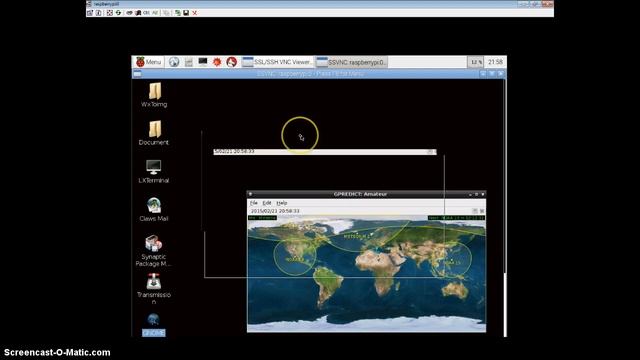Launch Transmission from the desktop

click(154, 289)
